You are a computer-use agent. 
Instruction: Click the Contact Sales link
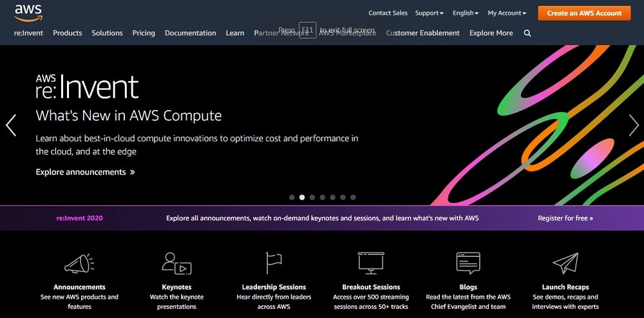pyautogui.click(x=388, y=13)
